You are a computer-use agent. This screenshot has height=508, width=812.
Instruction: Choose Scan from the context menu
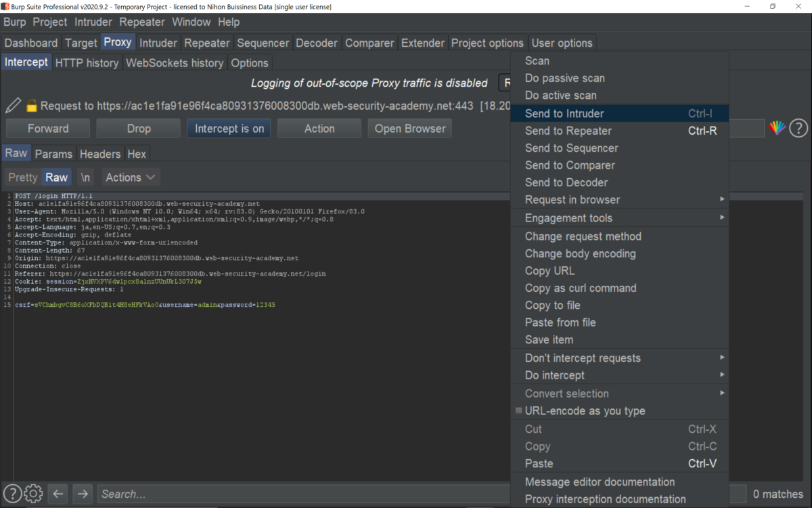tap(620, 61)
